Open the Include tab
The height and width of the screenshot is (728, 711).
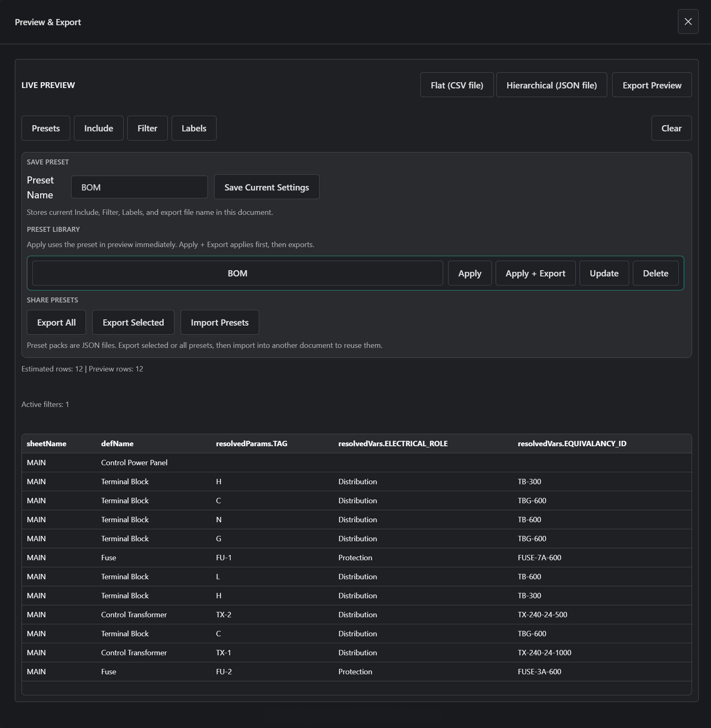98,128
